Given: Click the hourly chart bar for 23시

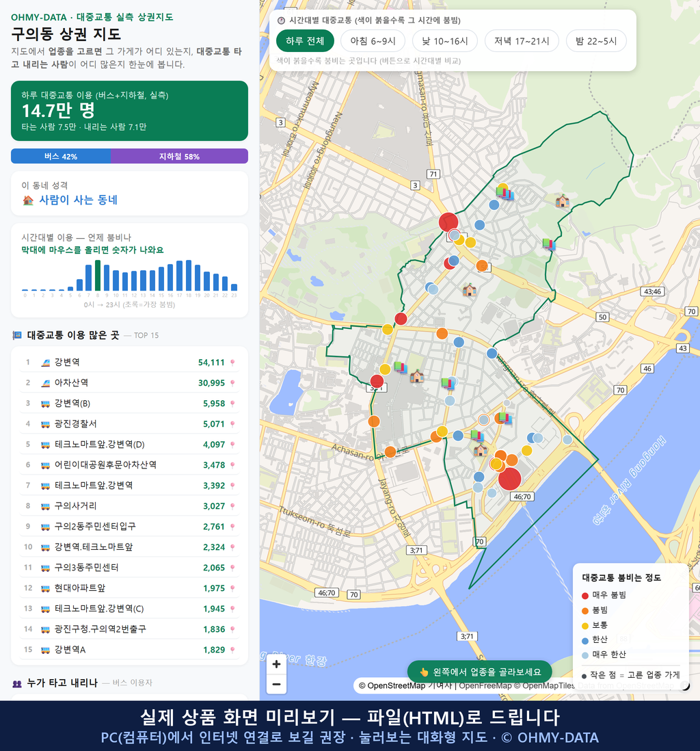Looking at the screenshot, I should pyautogui.click(x=234, y=287).
